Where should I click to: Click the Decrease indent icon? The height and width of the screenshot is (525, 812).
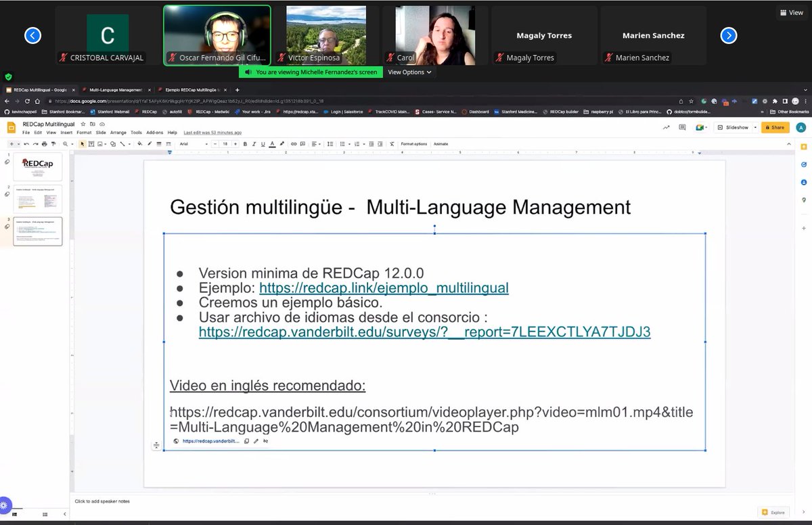[x=371, y=144]
